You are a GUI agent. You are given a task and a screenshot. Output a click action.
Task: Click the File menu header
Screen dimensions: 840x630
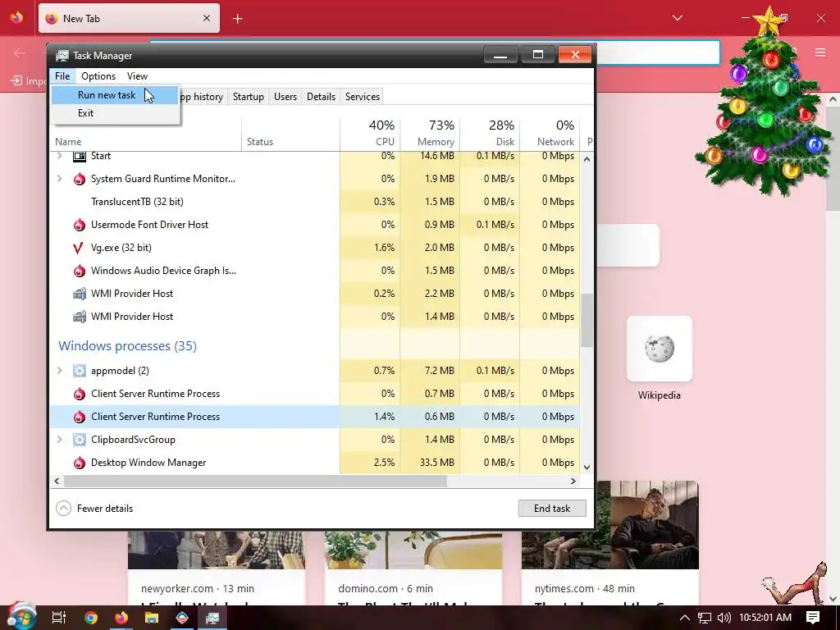62,76
